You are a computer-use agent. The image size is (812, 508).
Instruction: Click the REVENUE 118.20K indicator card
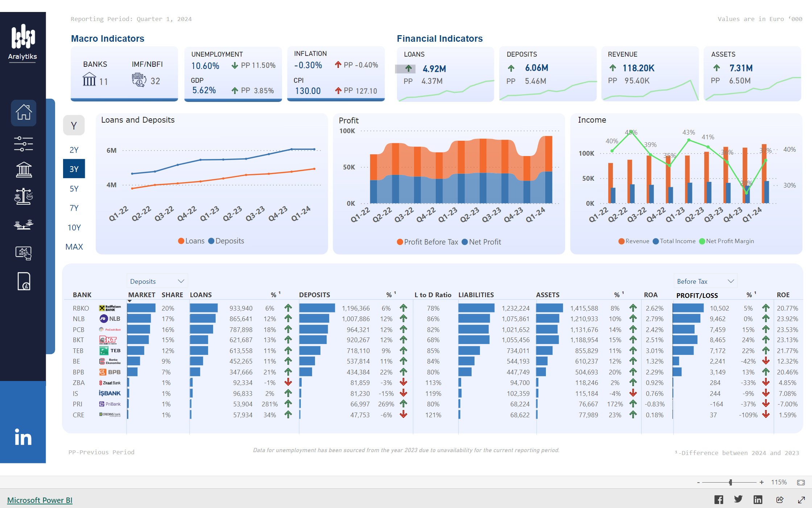coord(650,74)
